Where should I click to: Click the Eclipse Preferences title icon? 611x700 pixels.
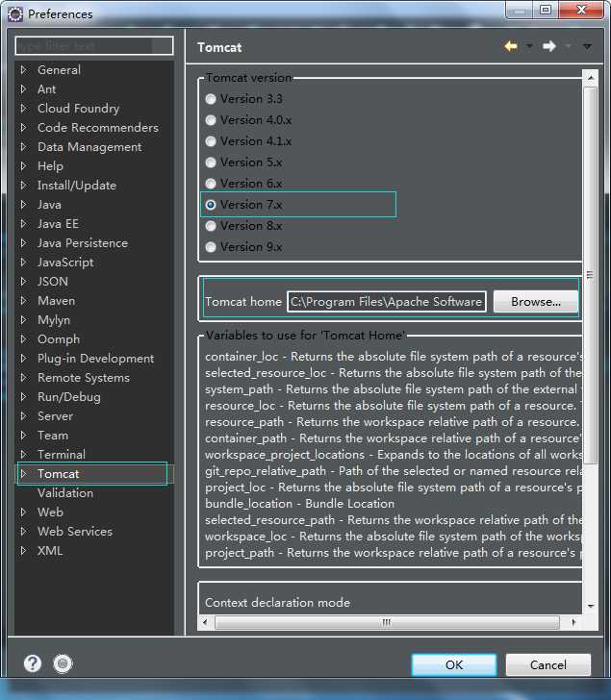15,14
